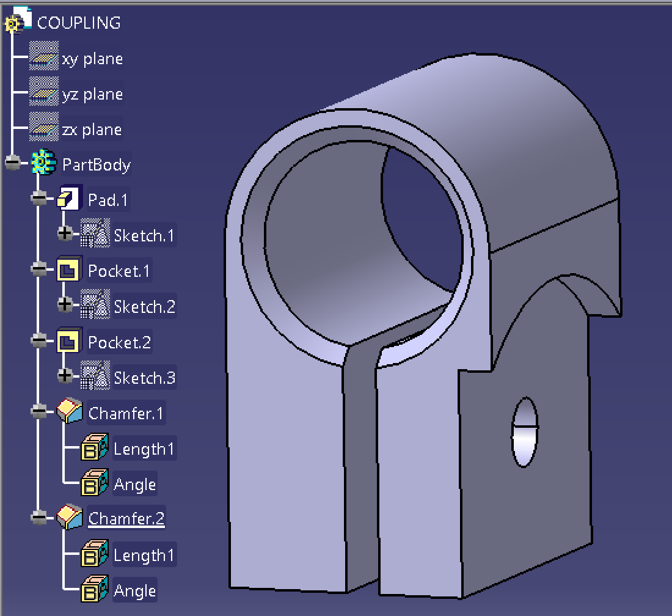Viewport: 672px width, 616px height.
Task: Collapse the Chamfer.2 node
Action: (x=39, y=518)
